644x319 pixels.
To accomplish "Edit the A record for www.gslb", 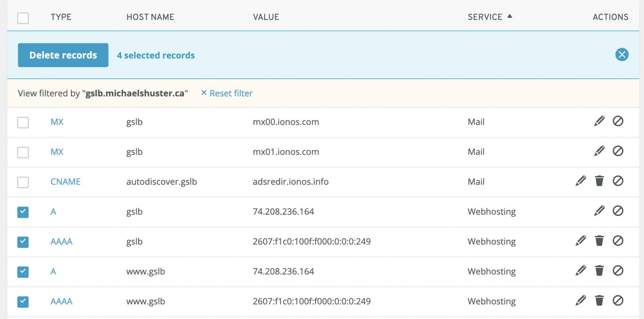I will pyautogui.click(x=580, y=271).
